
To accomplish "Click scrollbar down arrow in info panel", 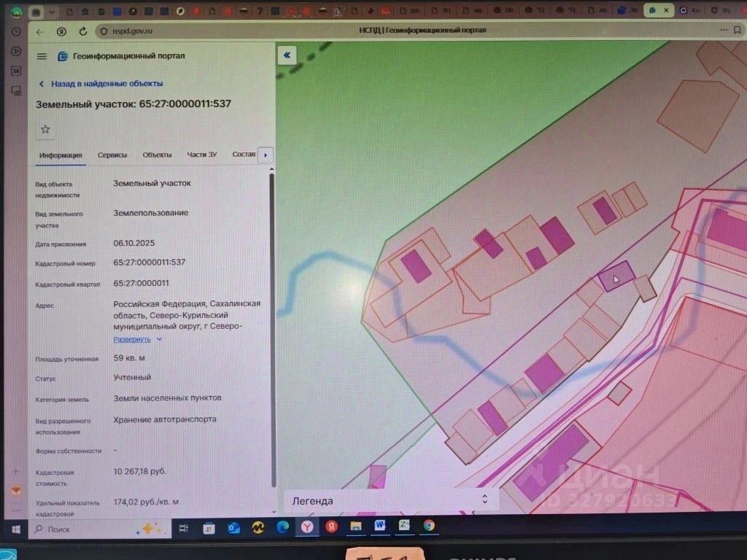I will (274, 512).
